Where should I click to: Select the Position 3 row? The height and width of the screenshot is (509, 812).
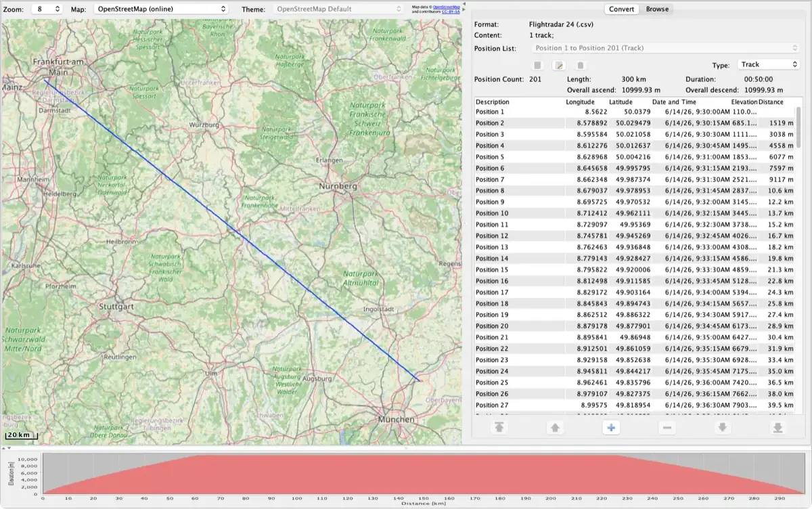(x=634, y=134)
